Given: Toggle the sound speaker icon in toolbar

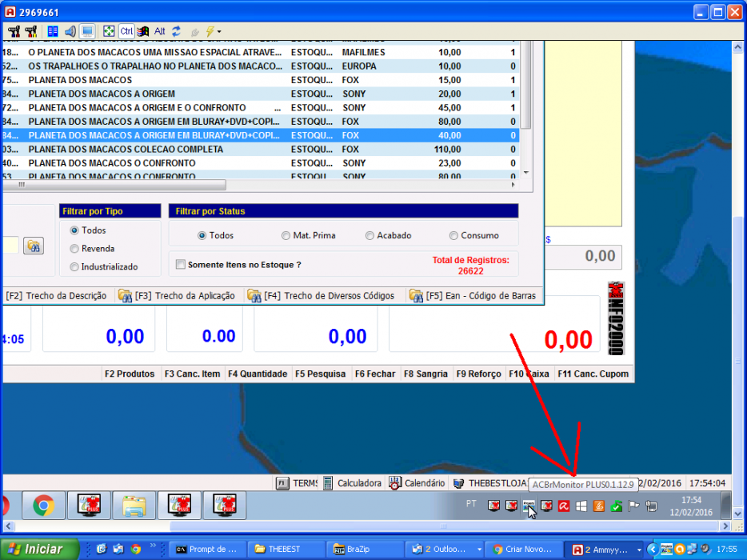Looking at the screenshot, I should click(x=70, y=31).
